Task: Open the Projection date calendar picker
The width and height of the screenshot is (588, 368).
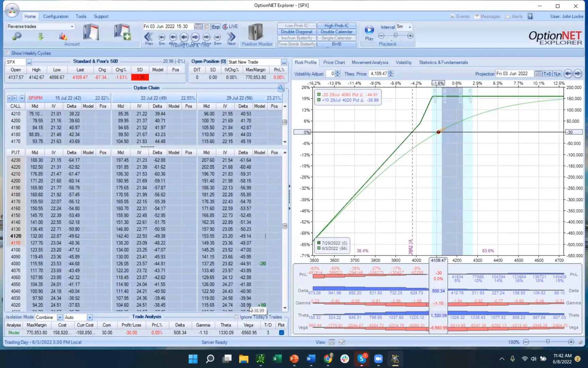Action: [538, 74]
